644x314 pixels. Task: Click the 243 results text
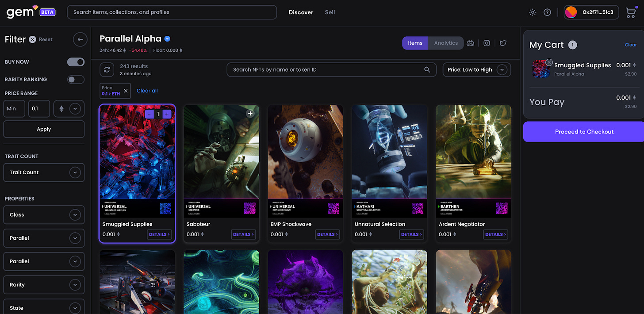pos(134,66)
